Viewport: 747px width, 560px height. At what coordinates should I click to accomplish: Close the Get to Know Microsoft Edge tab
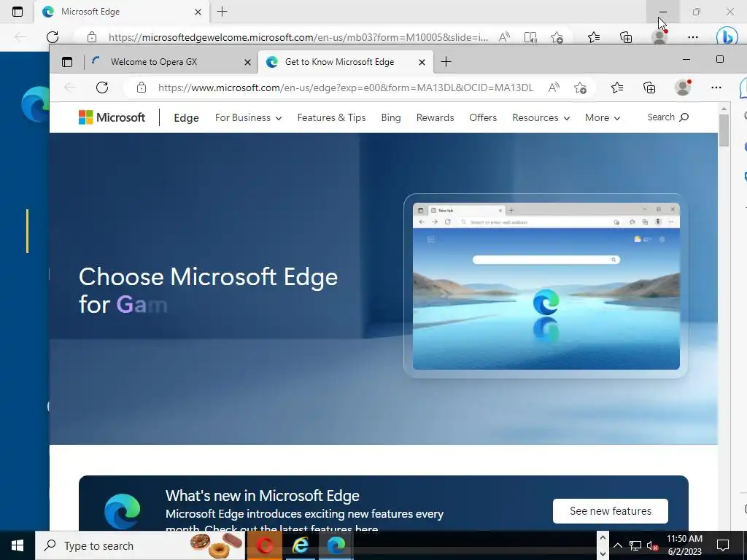[x=422, y=63]
